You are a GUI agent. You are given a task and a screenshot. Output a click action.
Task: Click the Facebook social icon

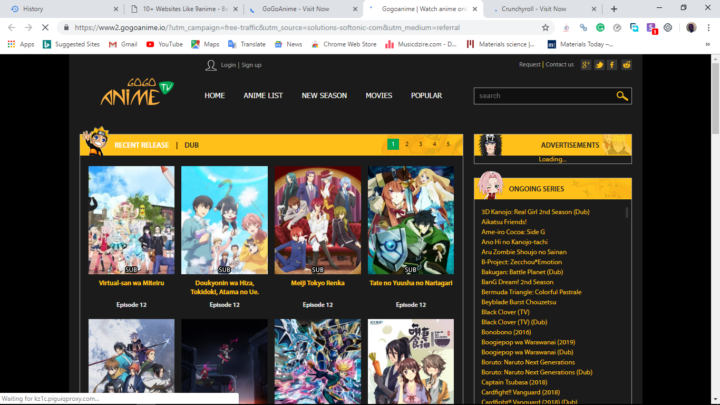pyautogui.click(x=612, y=65)
